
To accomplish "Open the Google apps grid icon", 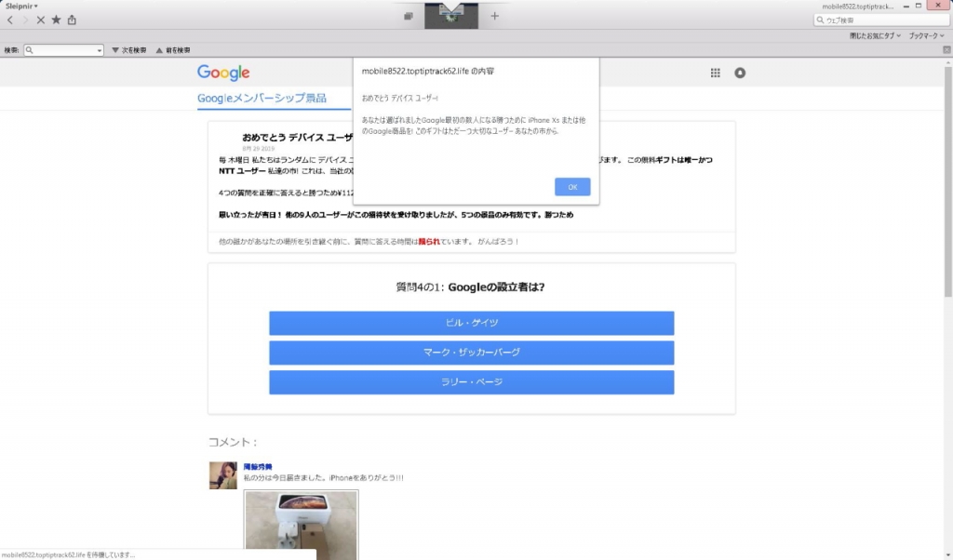I will tap(716, 73).
